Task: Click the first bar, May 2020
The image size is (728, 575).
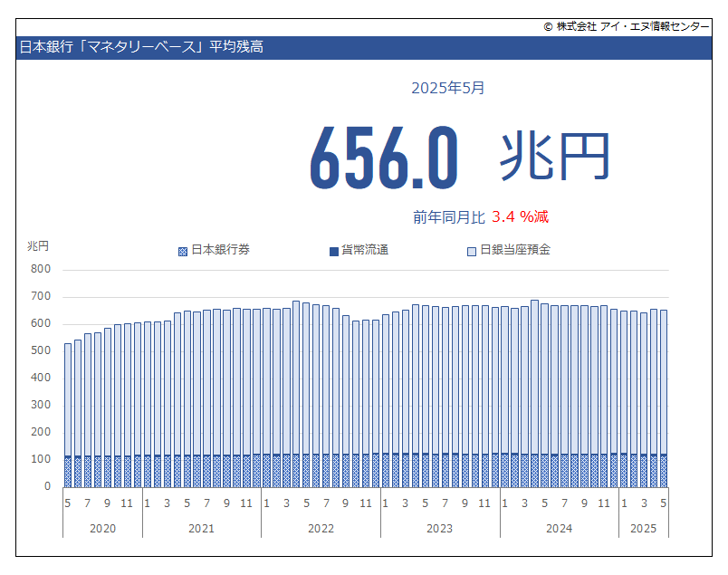Action: coord(68,416)
